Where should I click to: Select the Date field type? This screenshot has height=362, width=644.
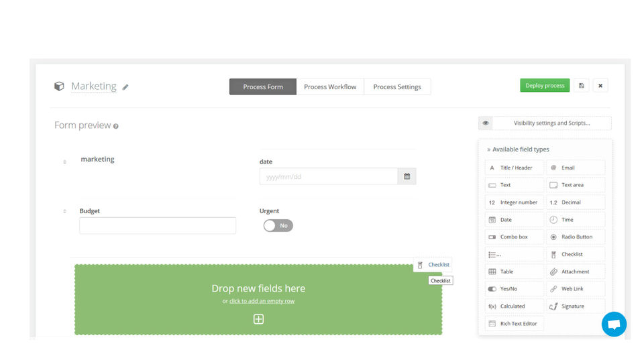tap(515, 220)
